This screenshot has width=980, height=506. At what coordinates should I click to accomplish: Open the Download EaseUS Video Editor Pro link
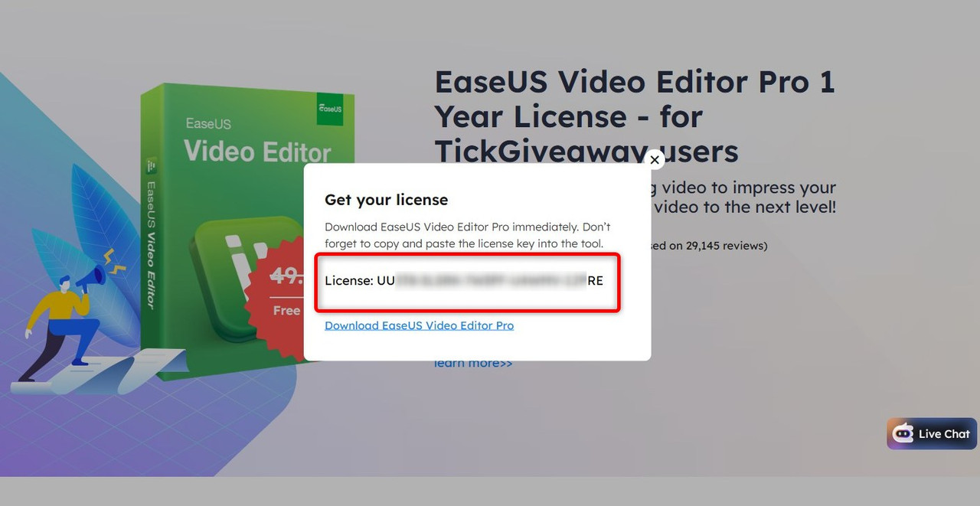click(x=419, y=325)
